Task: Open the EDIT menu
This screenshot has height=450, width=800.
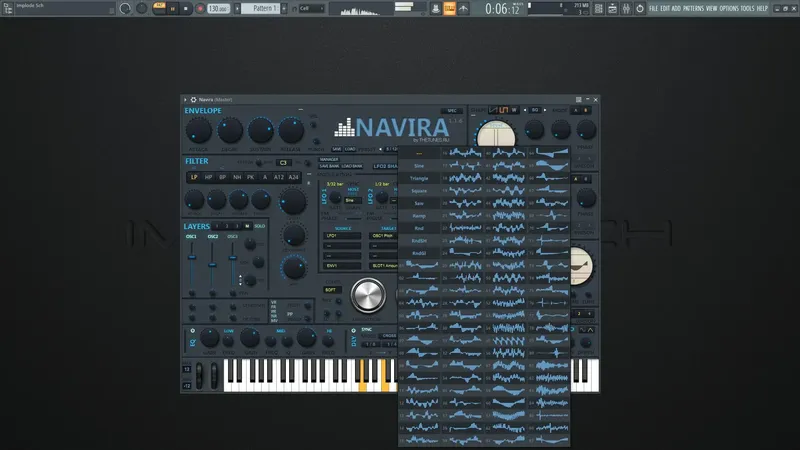Action: [x=665, y=9]
